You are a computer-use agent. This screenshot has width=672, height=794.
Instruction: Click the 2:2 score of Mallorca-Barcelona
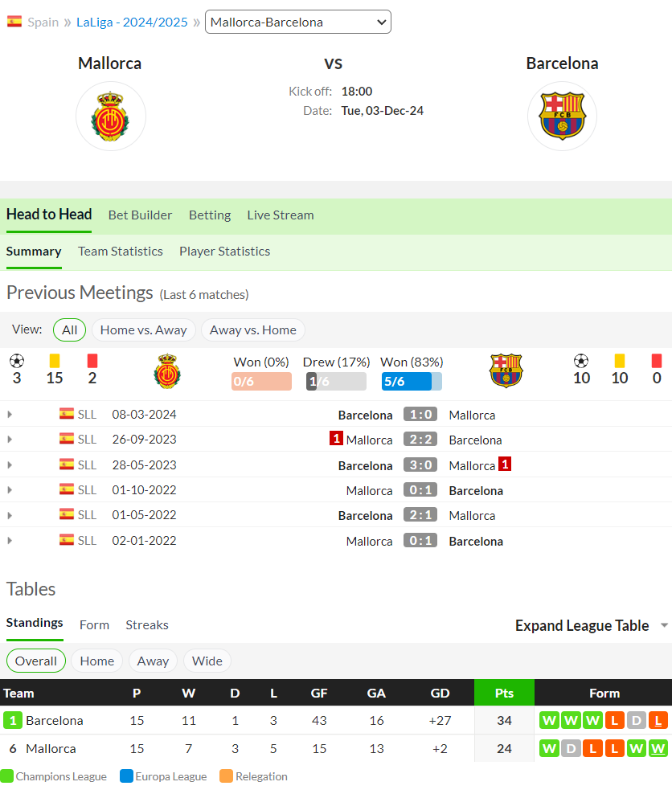pos(420,439)
